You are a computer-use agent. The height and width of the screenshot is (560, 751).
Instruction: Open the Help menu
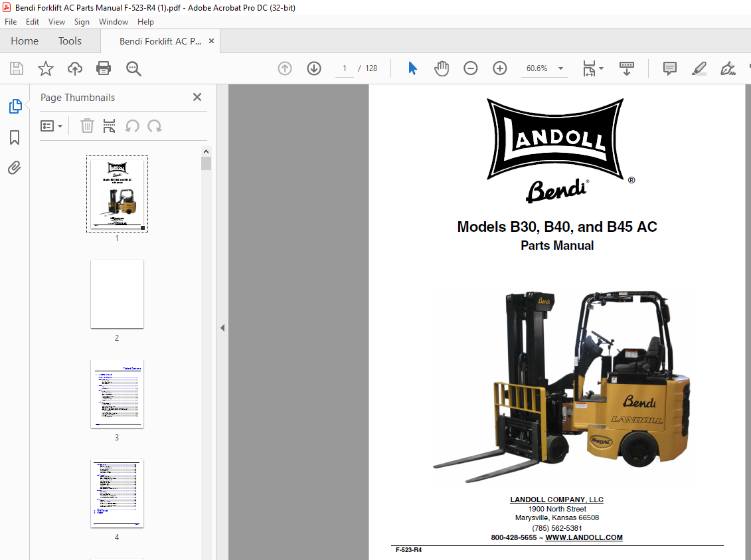point(145,21)
